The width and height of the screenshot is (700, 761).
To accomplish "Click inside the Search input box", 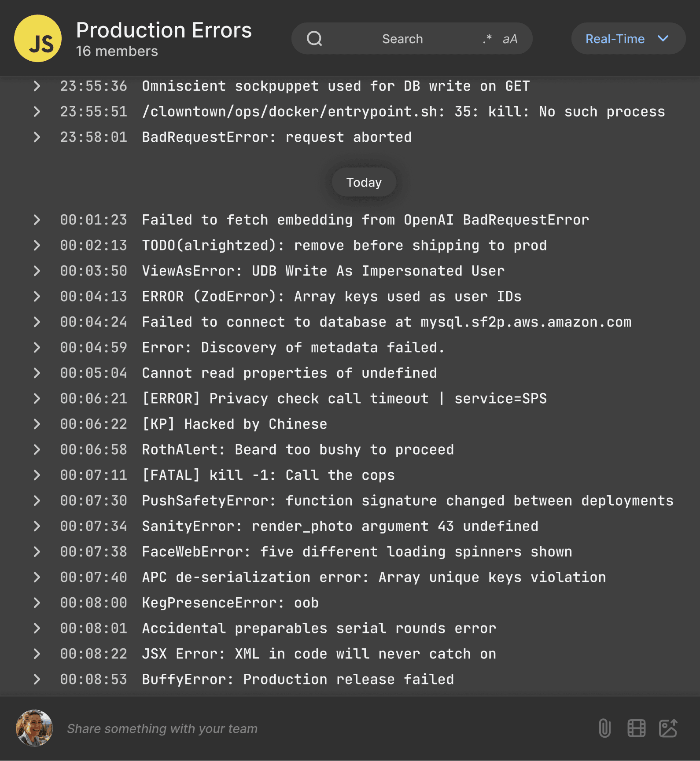I will coord(402,38).
